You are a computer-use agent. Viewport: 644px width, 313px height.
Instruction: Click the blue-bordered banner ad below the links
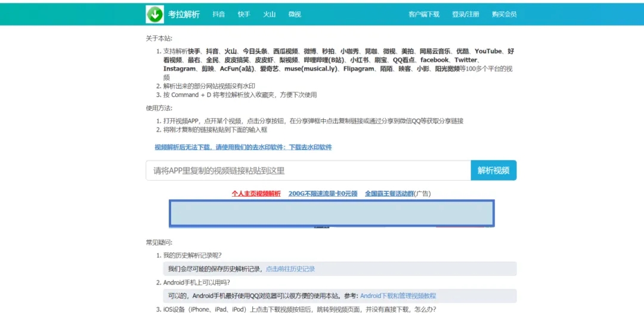(x=332, y=213)
